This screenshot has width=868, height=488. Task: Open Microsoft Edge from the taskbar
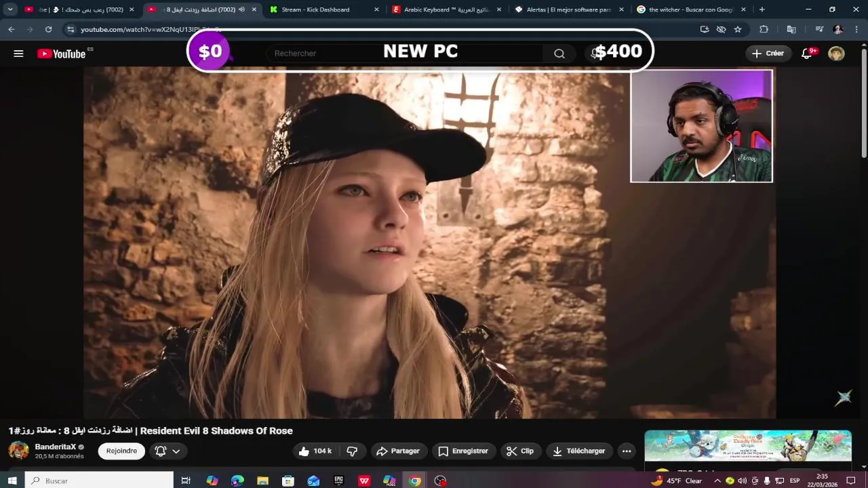[237, 481]
